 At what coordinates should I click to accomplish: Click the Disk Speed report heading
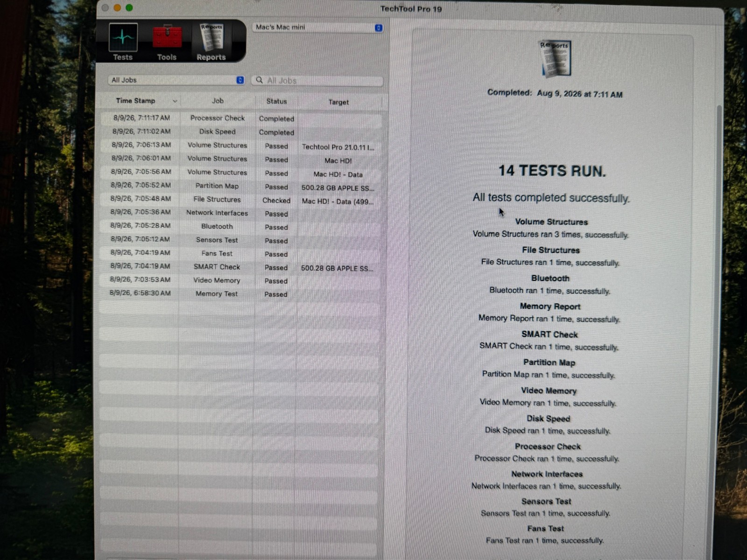click(548, 419)
